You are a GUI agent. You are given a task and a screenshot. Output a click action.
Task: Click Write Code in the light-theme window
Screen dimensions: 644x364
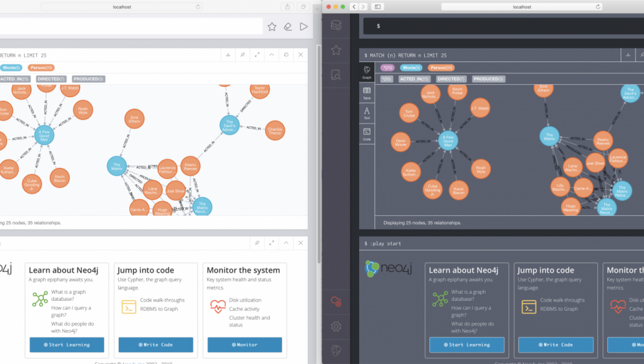pyautogui.click(x=156, y=345)
